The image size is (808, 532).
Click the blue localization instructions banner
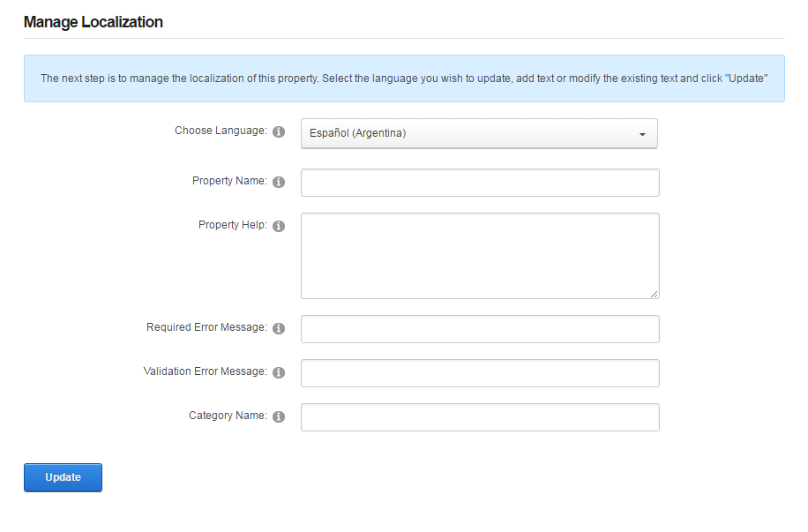tap(404, 79)
